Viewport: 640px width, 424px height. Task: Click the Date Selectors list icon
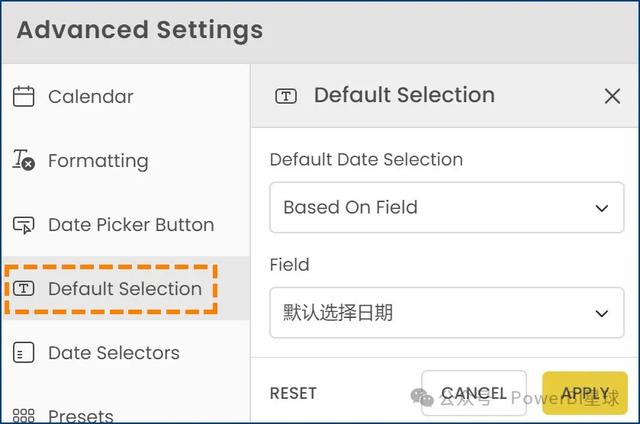pos(23,353)
